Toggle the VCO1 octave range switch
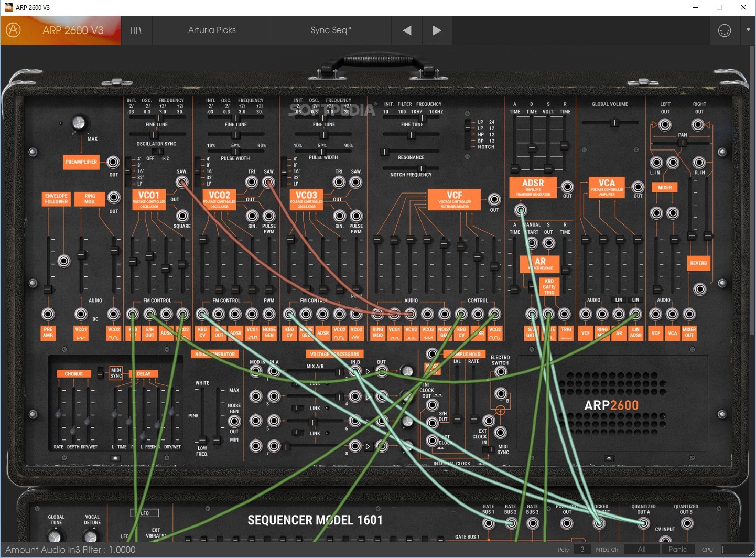 127,171
